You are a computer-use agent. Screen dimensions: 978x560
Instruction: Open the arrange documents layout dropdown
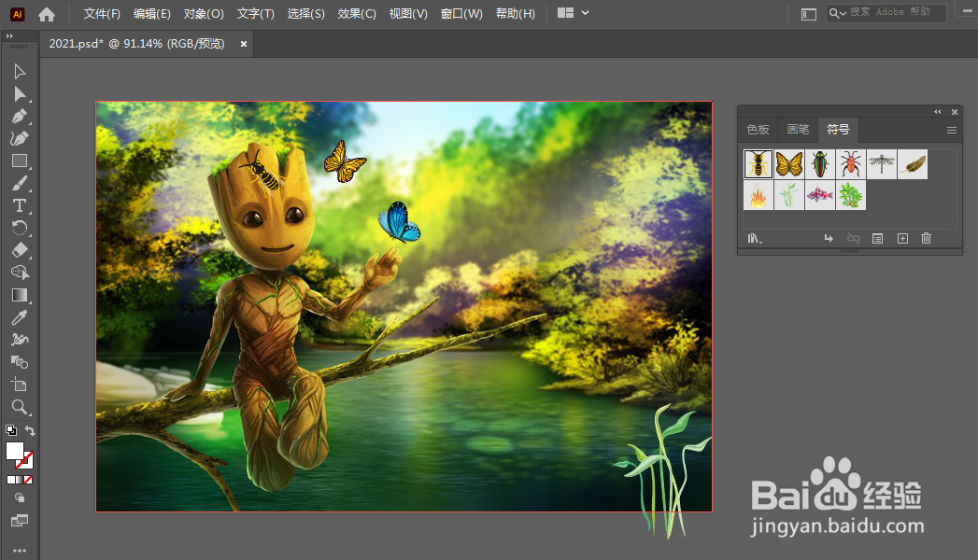pos(574,13)
